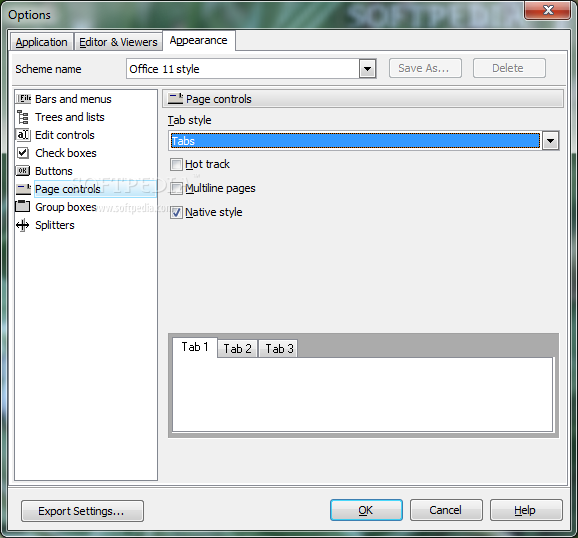Viewport: 578px width, 538px height.
Task: Click the Office 11 style scheme field
Action: (x=243, y=69)
